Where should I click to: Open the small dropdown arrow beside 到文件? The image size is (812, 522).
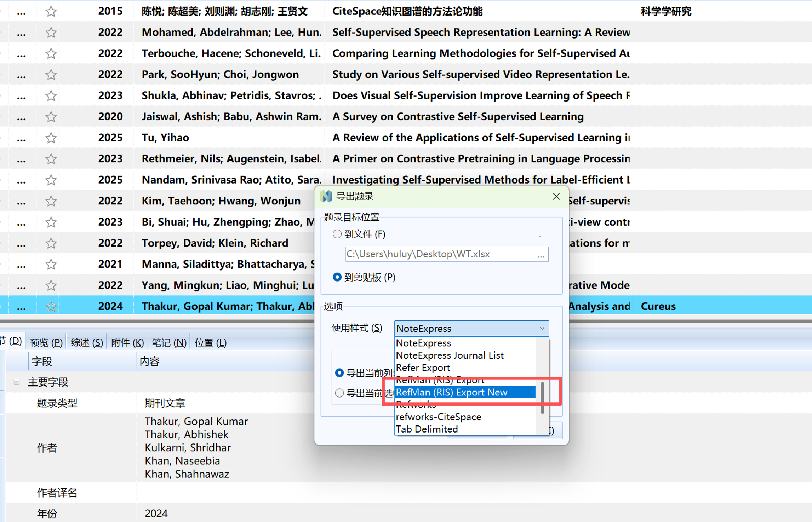coord(540,236)
